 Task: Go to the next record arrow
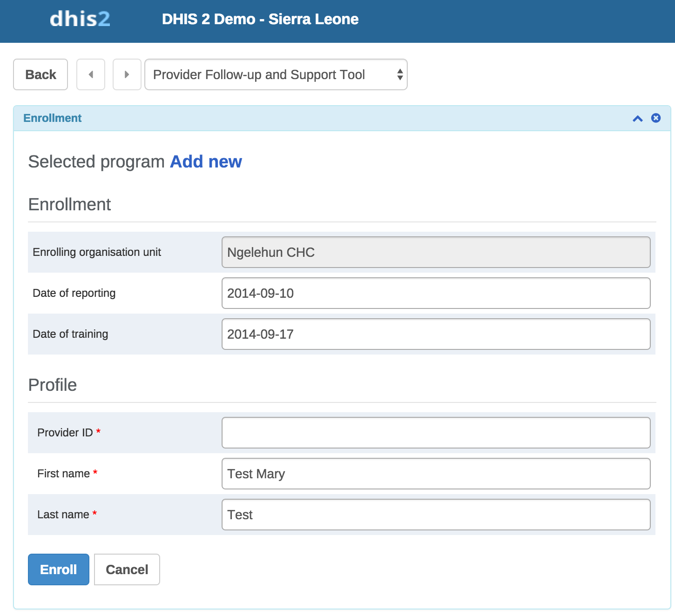[127, 74]
